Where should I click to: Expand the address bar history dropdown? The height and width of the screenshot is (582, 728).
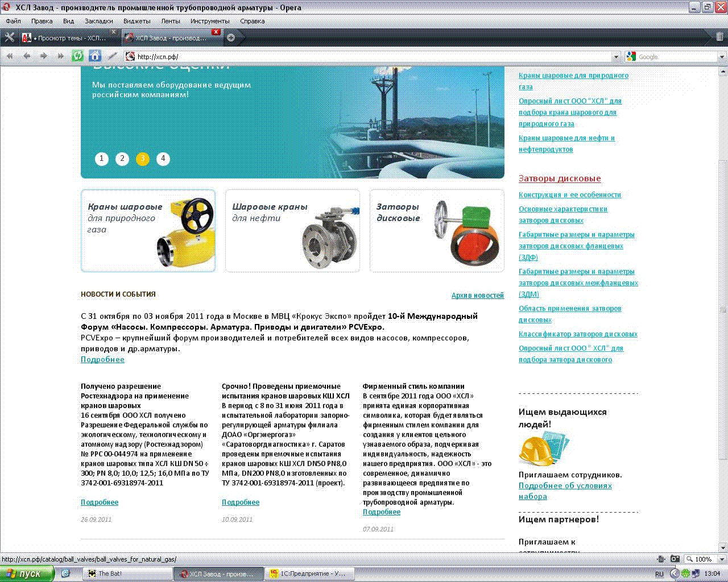(x=616, y=57)
